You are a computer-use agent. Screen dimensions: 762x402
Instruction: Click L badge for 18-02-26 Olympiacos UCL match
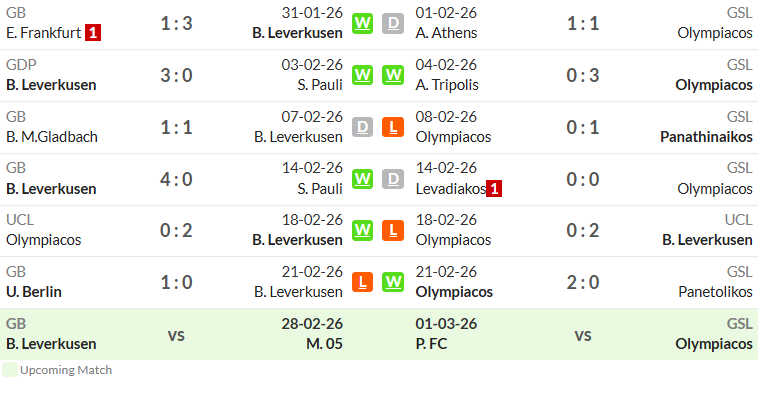coord(393,230)
